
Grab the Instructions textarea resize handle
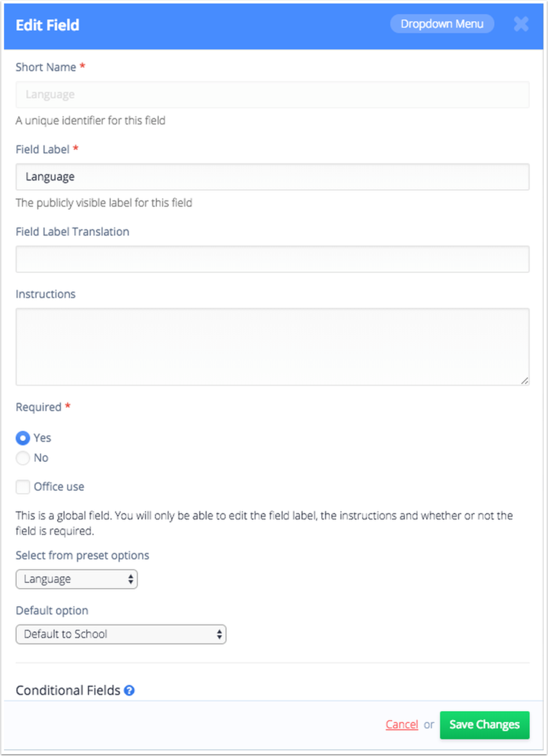tap(524, 381)
